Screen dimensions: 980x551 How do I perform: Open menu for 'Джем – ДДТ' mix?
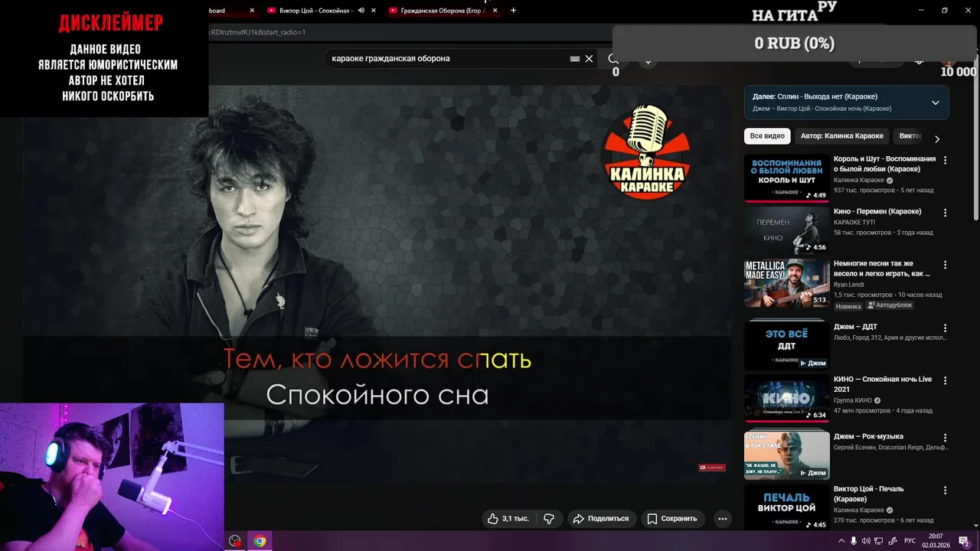point(945,328)
